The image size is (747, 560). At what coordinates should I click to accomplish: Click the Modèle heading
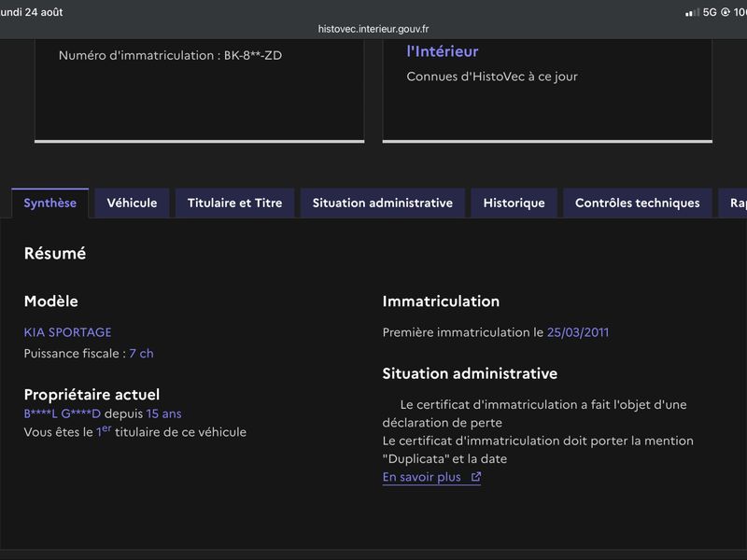[51, 301]
